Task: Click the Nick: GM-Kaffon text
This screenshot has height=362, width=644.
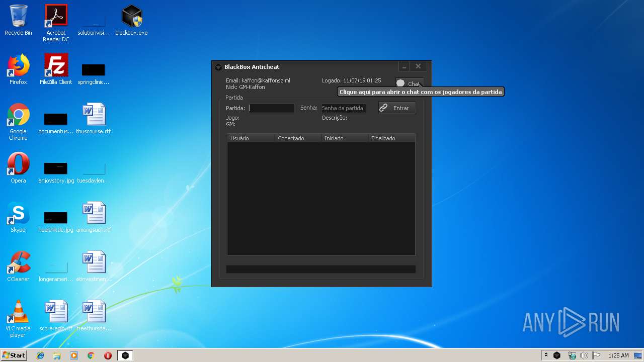Action: 246,87
